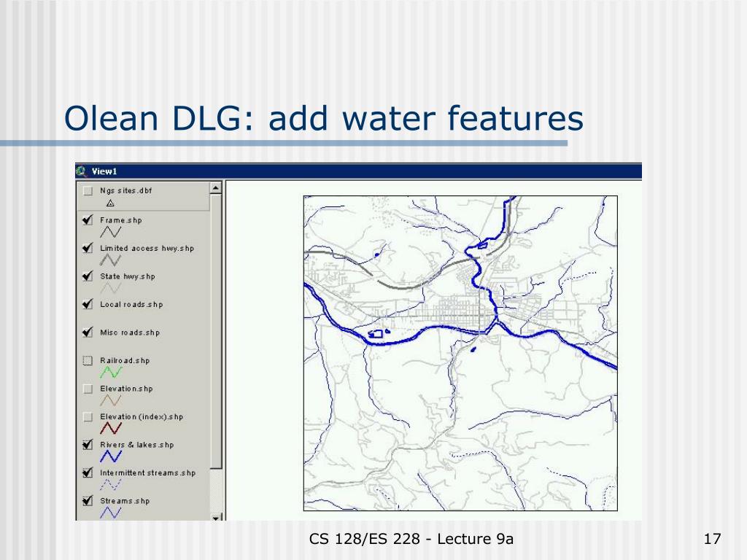Image resolution: width=747 pixels, height=560 pixels.
Task: Click the legend scrollbar up arrow
Action: point(216,187)
